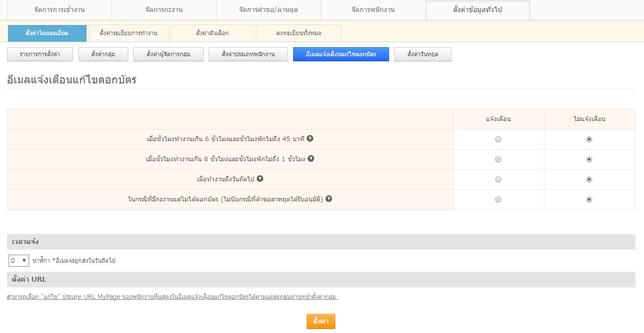This screenshot has width=644, height=333.
Task: Go to จัดการคำขอ/ลาหยุด tab
Action: click(268, 10)
